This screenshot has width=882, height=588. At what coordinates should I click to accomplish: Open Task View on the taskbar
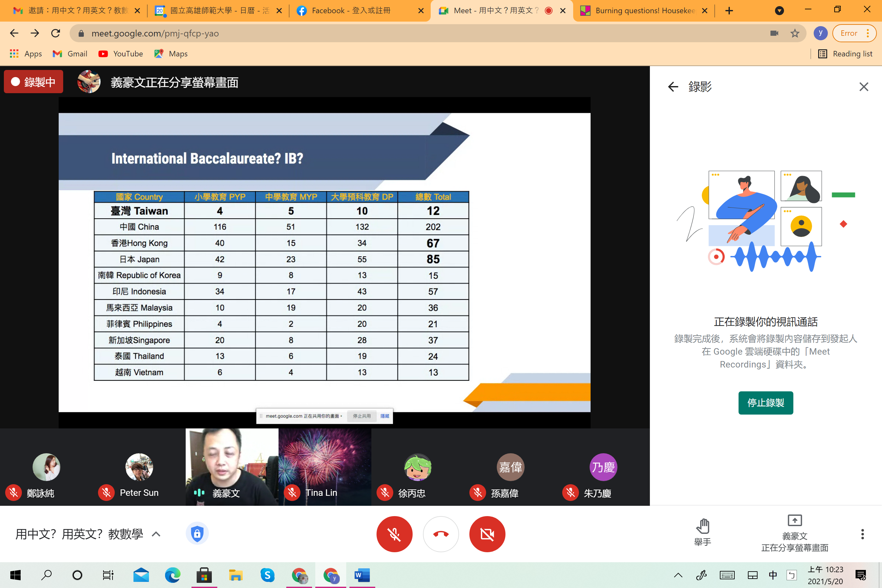click(x=108, y=575)
